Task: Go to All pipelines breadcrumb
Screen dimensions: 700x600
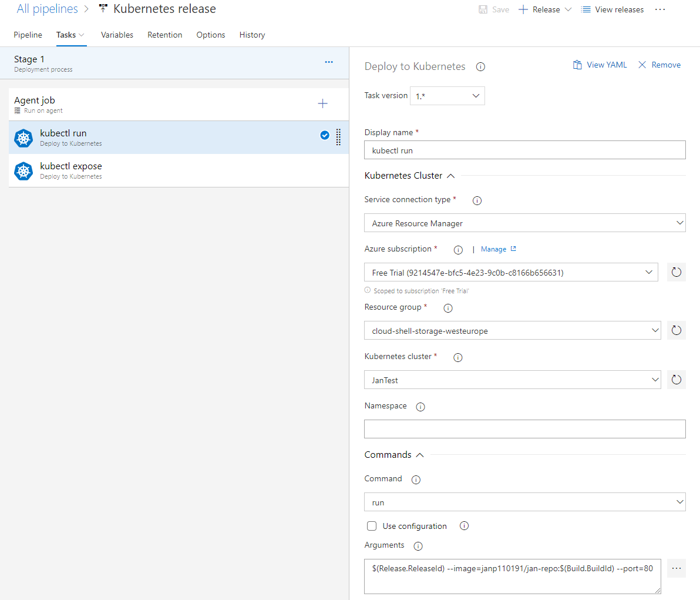Action: point(48,9)
